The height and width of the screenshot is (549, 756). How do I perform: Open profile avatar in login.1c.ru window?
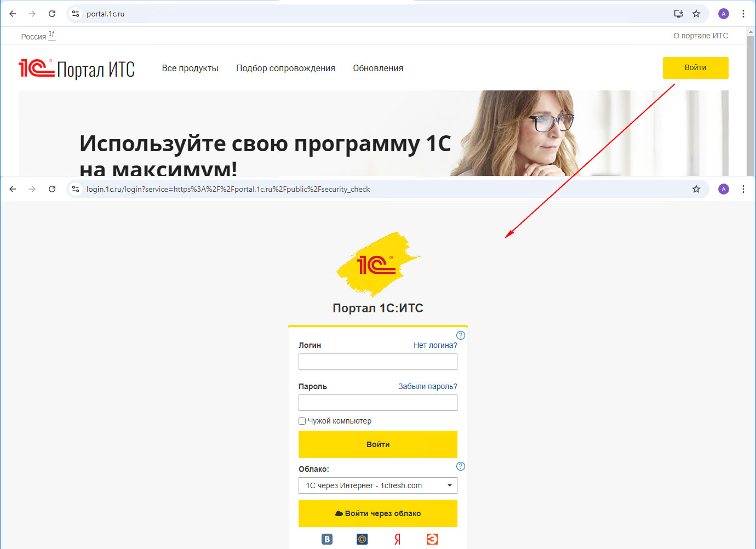[x=724, y=189]
